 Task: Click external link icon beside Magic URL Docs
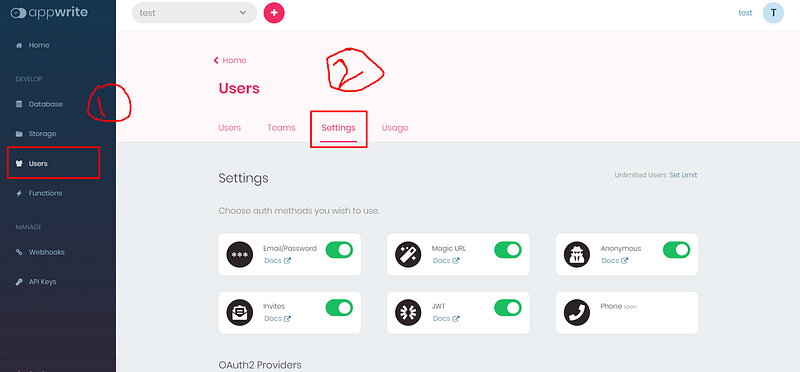456,261
